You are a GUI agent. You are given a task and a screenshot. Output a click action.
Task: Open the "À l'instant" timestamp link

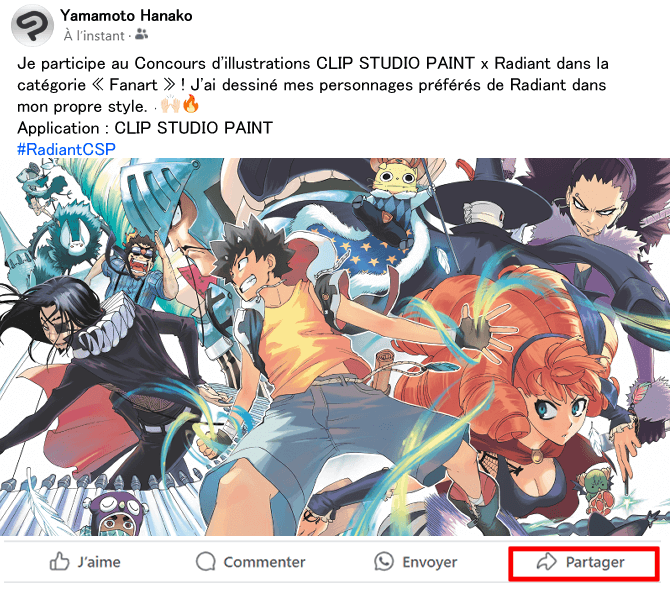(94, 36)
